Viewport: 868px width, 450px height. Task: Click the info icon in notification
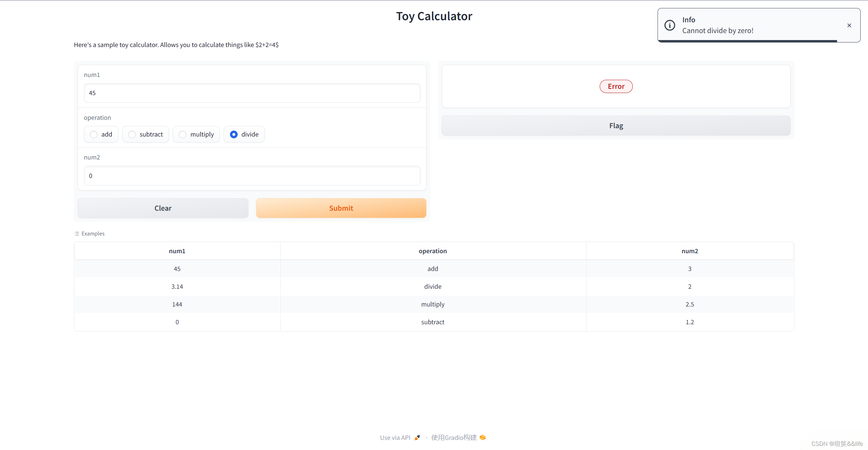668,25
